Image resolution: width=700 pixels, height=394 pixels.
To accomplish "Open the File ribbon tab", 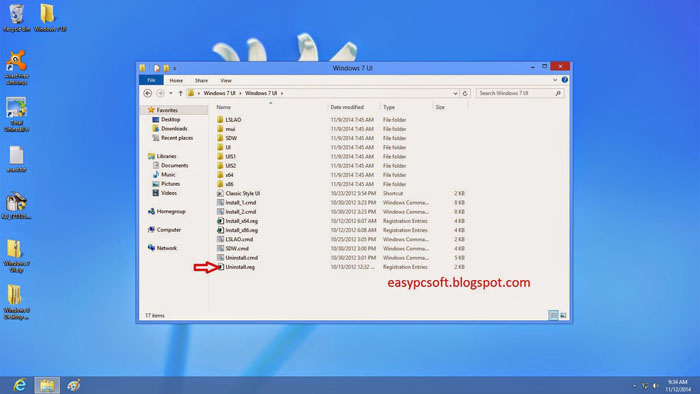I will click(x=151, y=80).
